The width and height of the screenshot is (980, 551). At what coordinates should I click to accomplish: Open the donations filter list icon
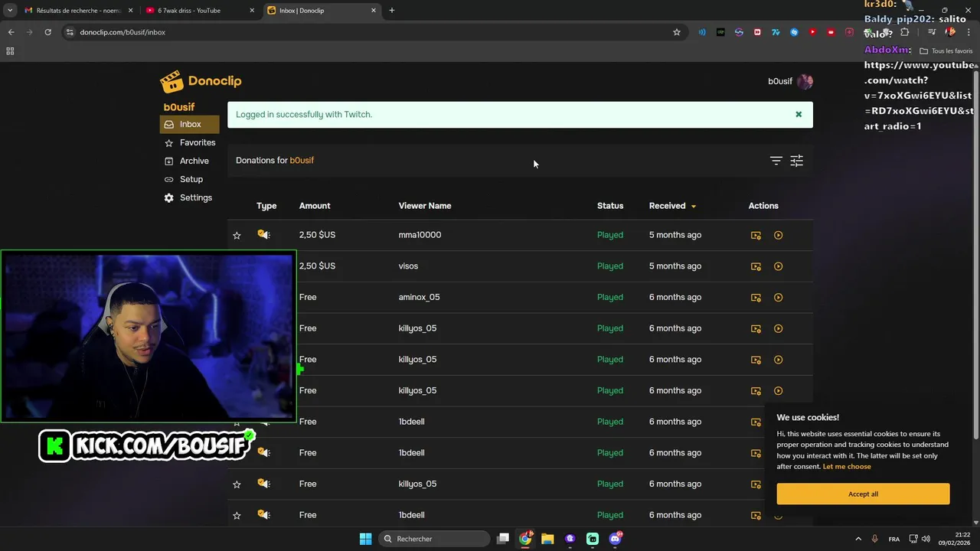[x=776, y=160]
